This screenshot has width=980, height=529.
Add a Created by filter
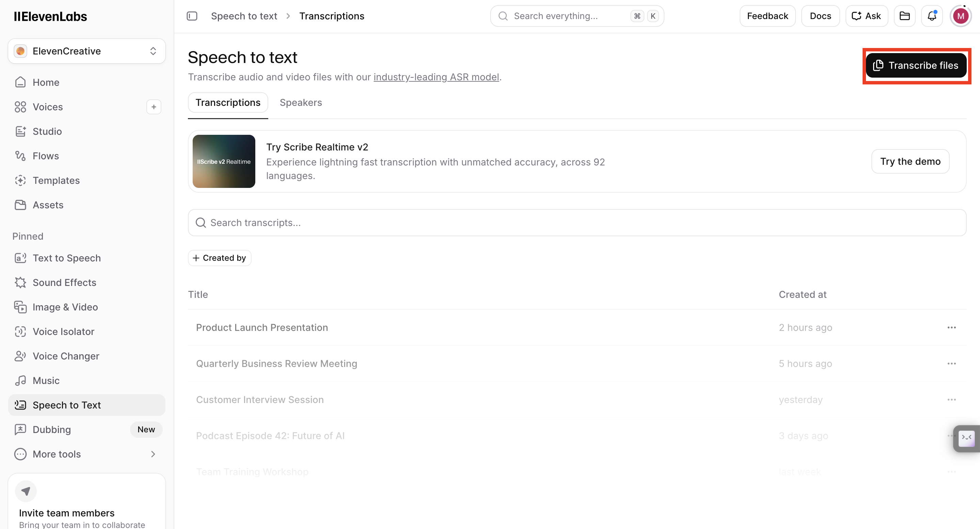(x=220, y=258)
